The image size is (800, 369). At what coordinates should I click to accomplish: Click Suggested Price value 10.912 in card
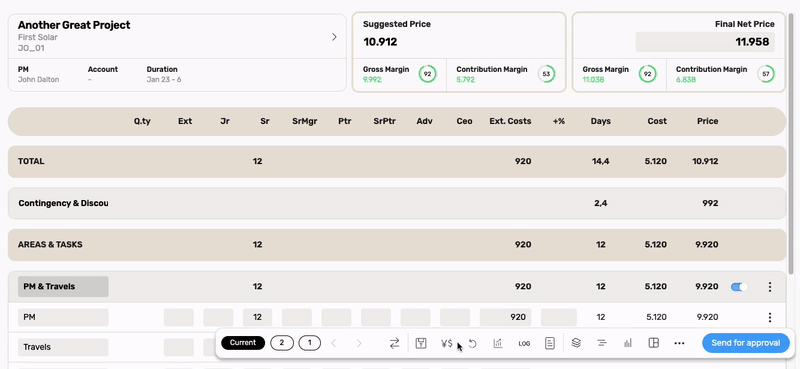380,42
